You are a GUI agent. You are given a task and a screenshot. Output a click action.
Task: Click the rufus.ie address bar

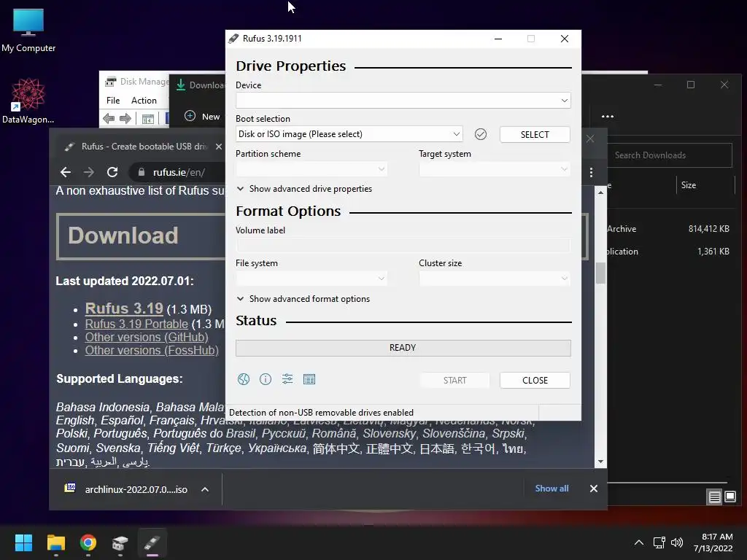point(179,172)
